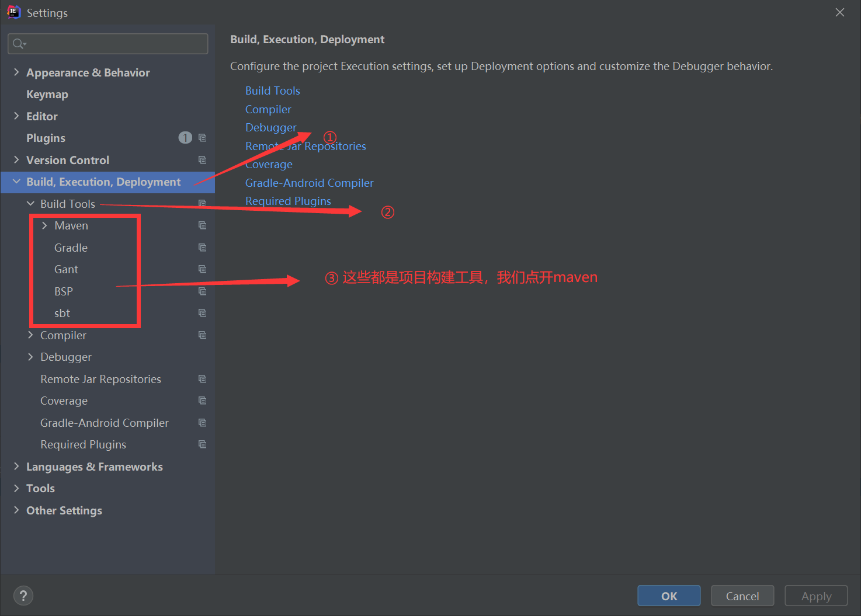Select Remote Jar Repositories in the tree
The image size is (861, 616).
pos(100,379)
